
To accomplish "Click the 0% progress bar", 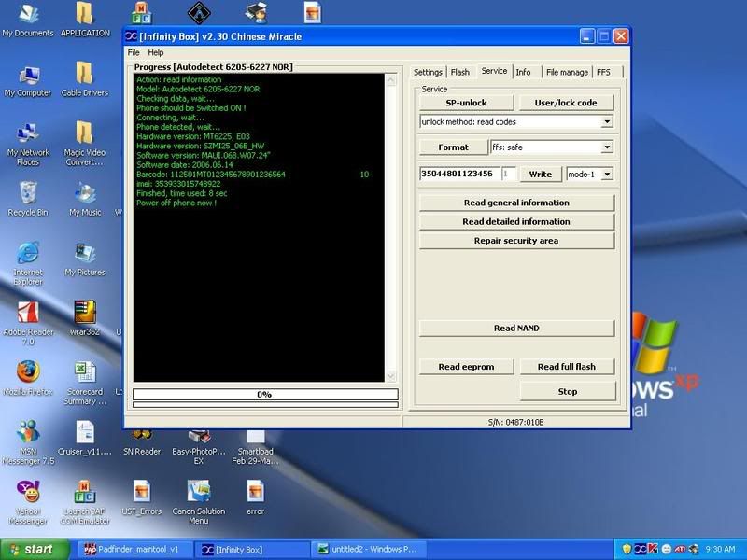I will point(265,394).
